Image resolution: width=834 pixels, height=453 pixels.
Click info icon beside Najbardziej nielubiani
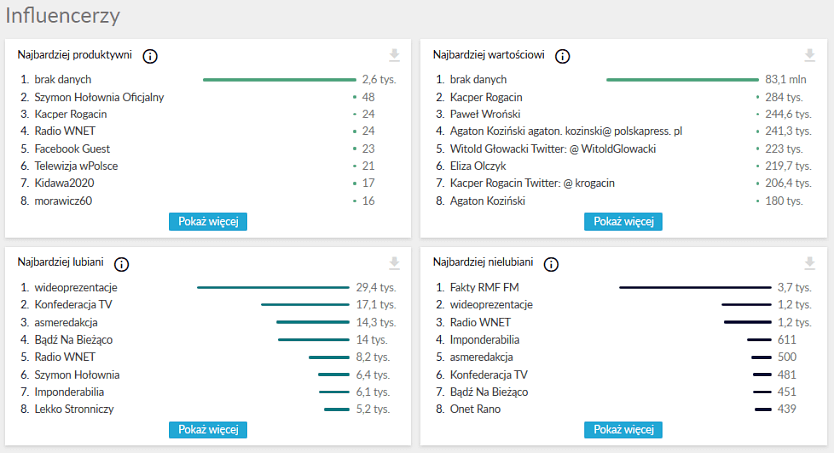tap(551, 264)
